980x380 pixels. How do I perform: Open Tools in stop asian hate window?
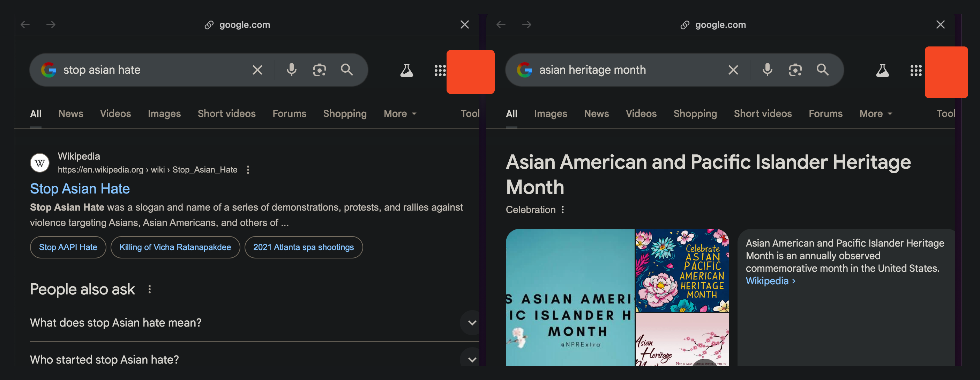pos(470,114)
